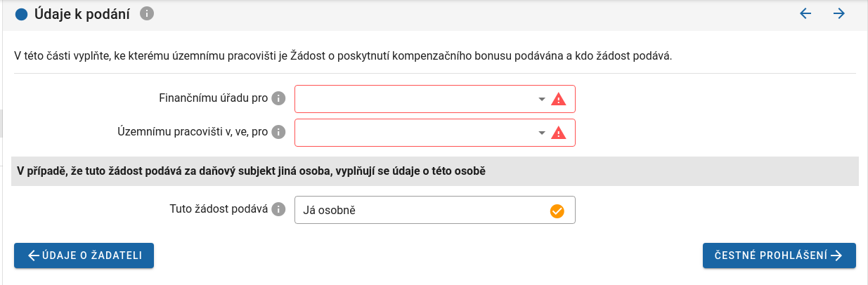Go to next section with top right arrow

coord(838,13)
